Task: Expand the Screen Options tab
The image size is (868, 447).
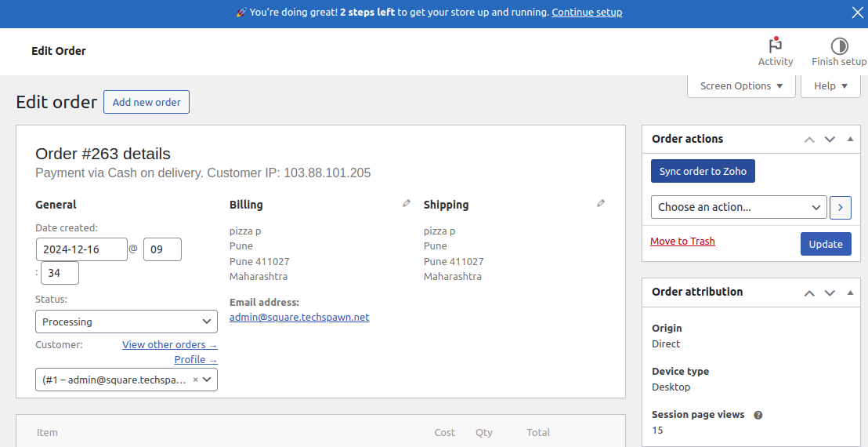Action: [x=741, y=86]
